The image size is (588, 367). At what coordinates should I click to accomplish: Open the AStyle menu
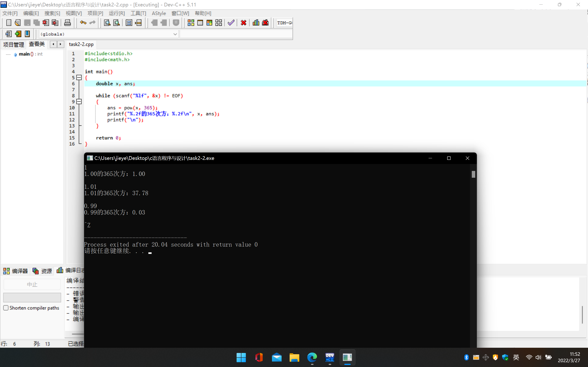coord(159,13)
